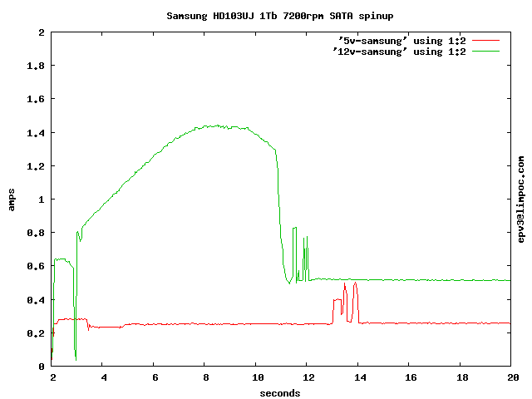Click the y-axis value 1.2
Viewport: 532px width, 399px height.
36,166
